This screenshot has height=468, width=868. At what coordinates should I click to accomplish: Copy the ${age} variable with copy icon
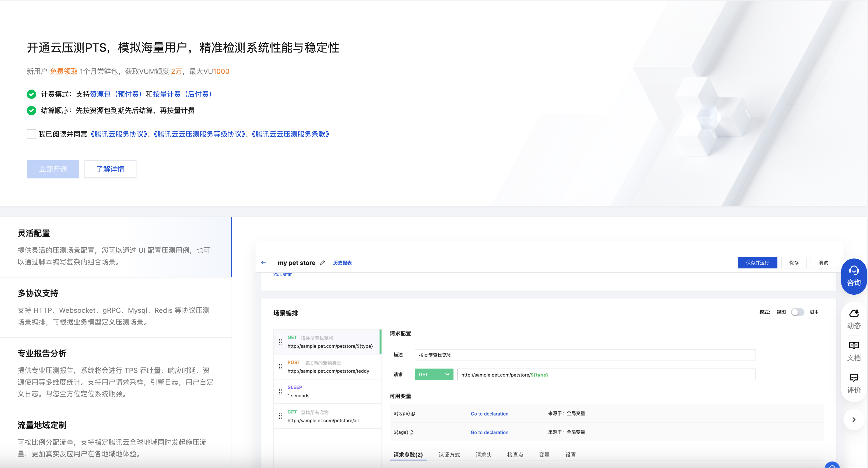[412, 432]
